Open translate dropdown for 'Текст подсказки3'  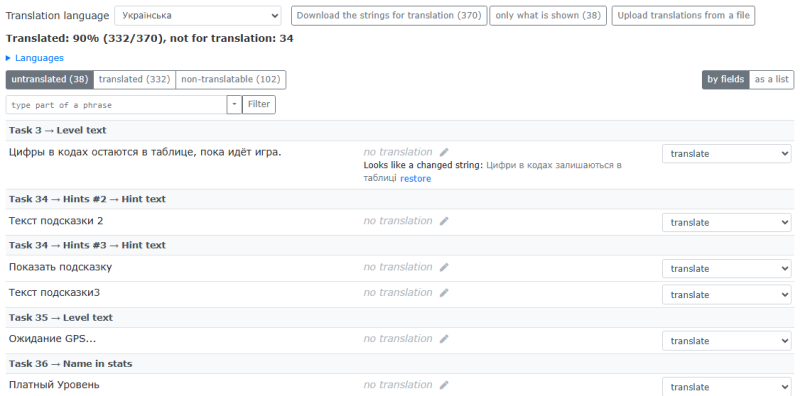(727, 294)
